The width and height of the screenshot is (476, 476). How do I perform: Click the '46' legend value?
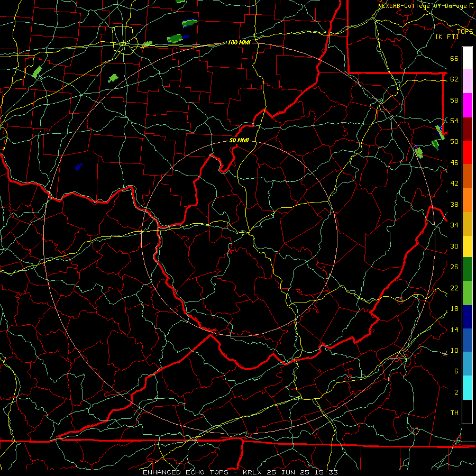(x=454, y=163)
